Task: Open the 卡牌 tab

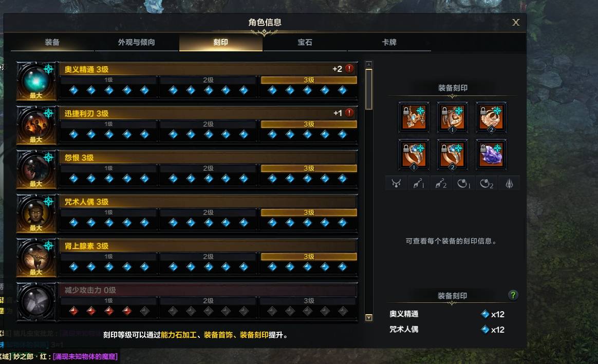Action: tap(389, 42)
